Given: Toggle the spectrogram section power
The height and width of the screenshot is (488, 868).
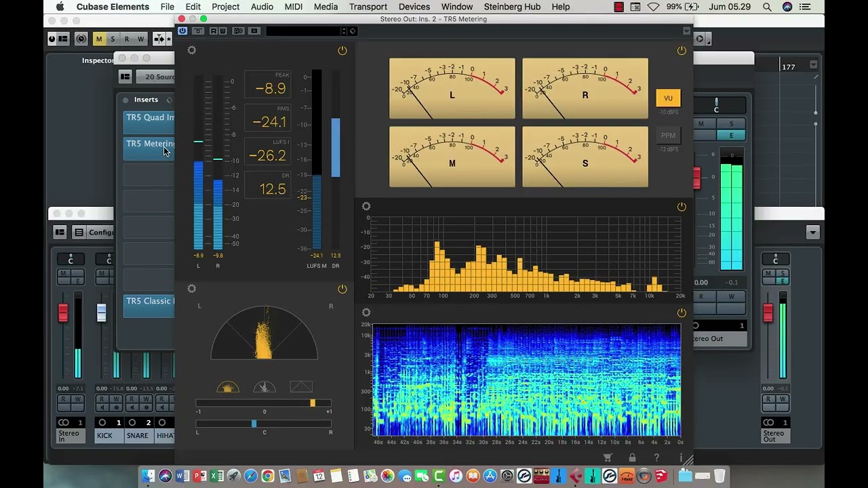Looking at the screenshot, I should [x=682, y=312].
